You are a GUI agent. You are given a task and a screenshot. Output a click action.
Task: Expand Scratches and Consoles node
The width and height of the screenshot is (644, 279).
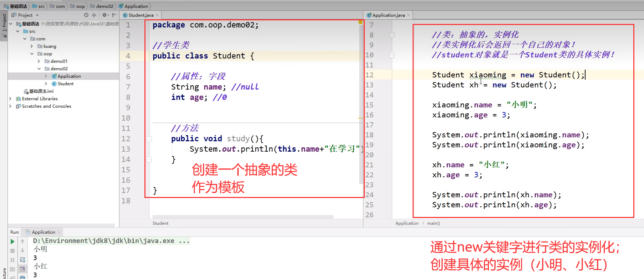point(10,106)
